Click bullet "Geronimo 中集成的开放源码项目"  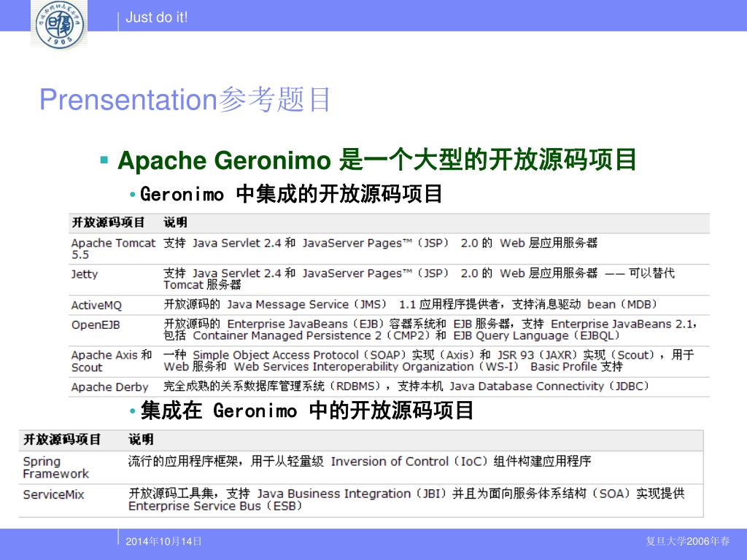292,194
